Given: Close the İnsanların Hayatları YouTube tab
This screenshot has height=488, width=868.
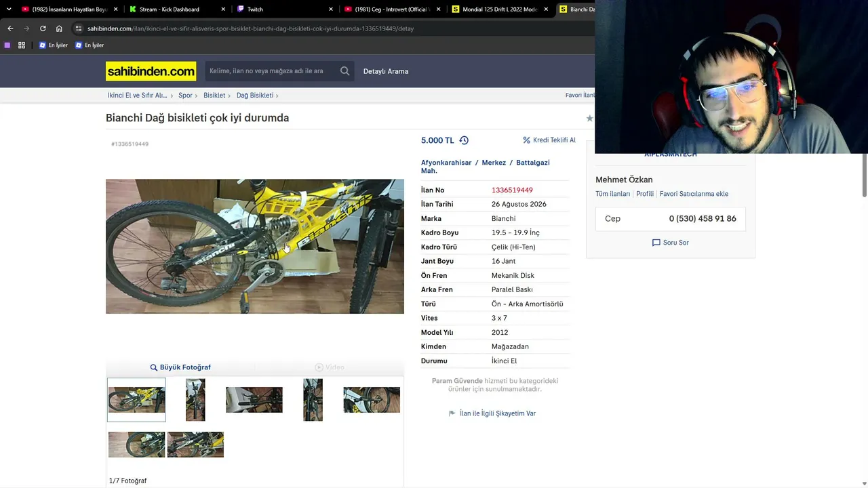Looking at the screenshot, I should point(115,9).
